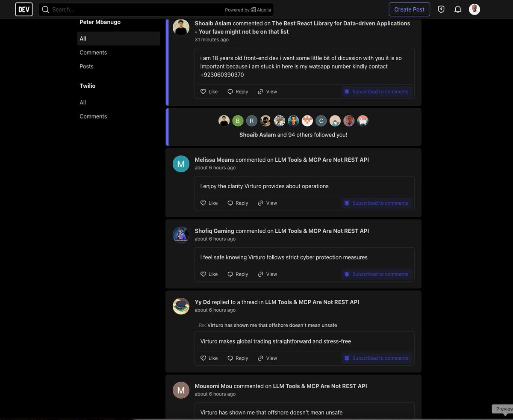Viewport: 513px width, 420px height.
Task: Open Yy Dd's avatar
Action: click(181, 306)
